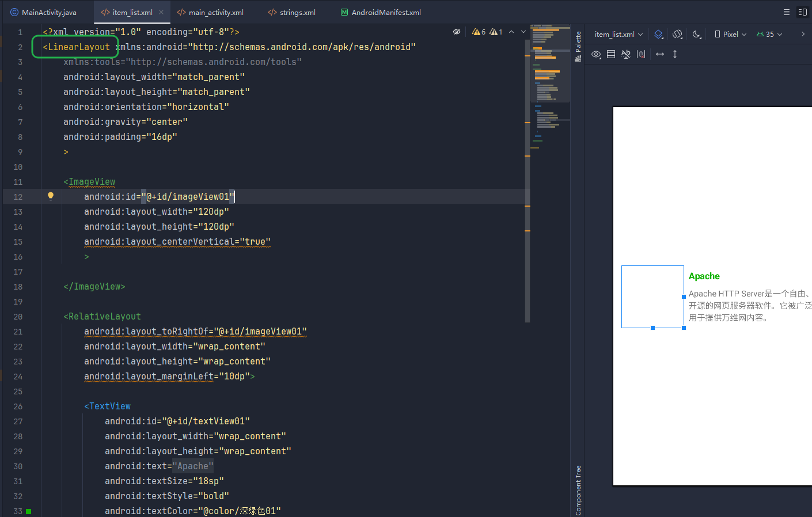Screen dimensions: 812x517
Task: Click the layout rows icon in the preview toolbar
Action: (611, 54)
